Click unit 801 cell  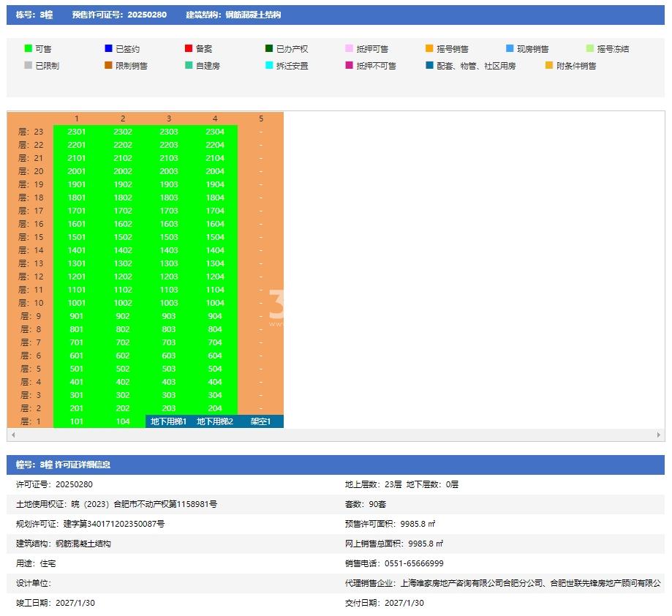click(76, 329)
